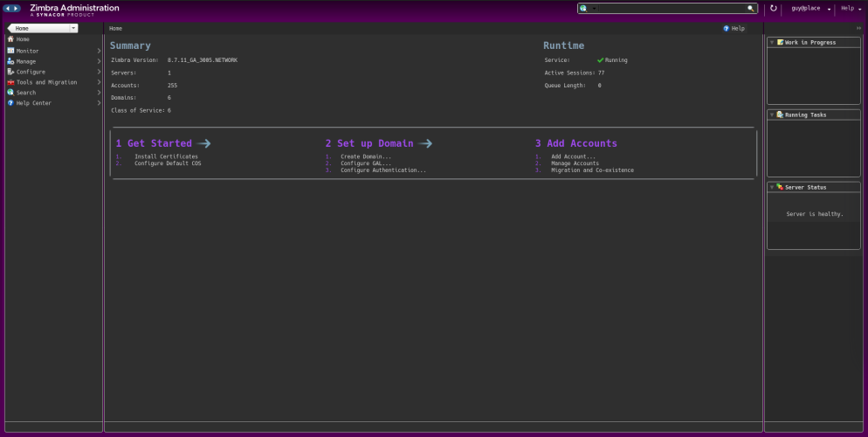This screenshot has height=437, width=868.
Task: Click the Manage accounts icon
Action: [x=10, y=61]
